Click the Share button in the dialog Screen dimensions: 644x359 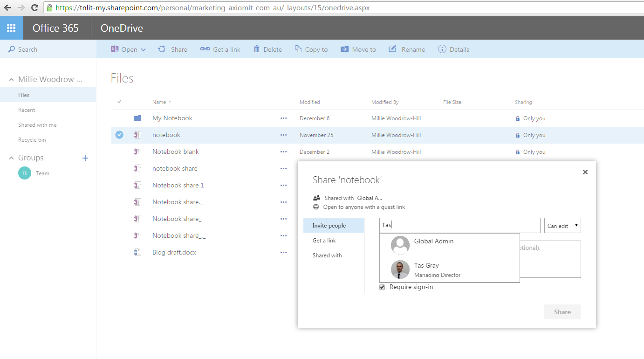(562, 312)
